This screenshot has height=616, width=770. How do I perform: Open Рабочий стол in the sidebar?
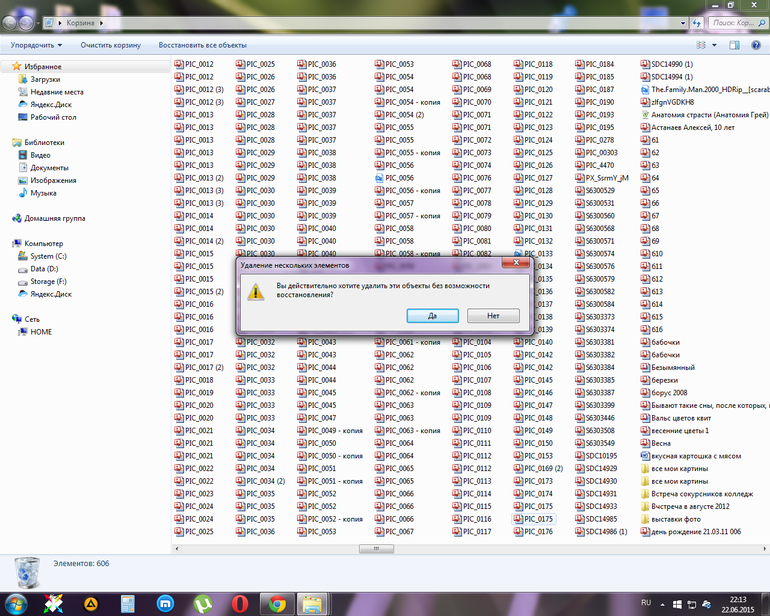click(x=53, y=117)
